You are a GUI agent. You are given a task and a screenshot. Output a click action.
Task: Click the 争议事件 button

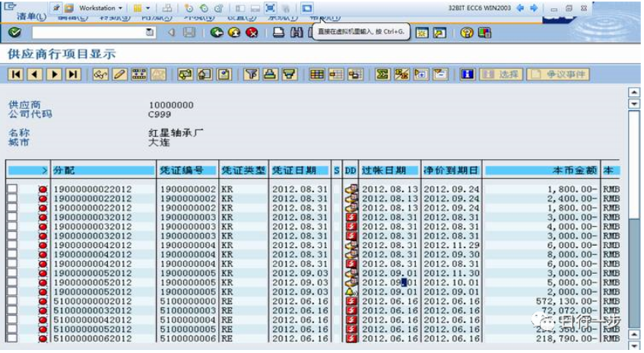coord(559,75)
